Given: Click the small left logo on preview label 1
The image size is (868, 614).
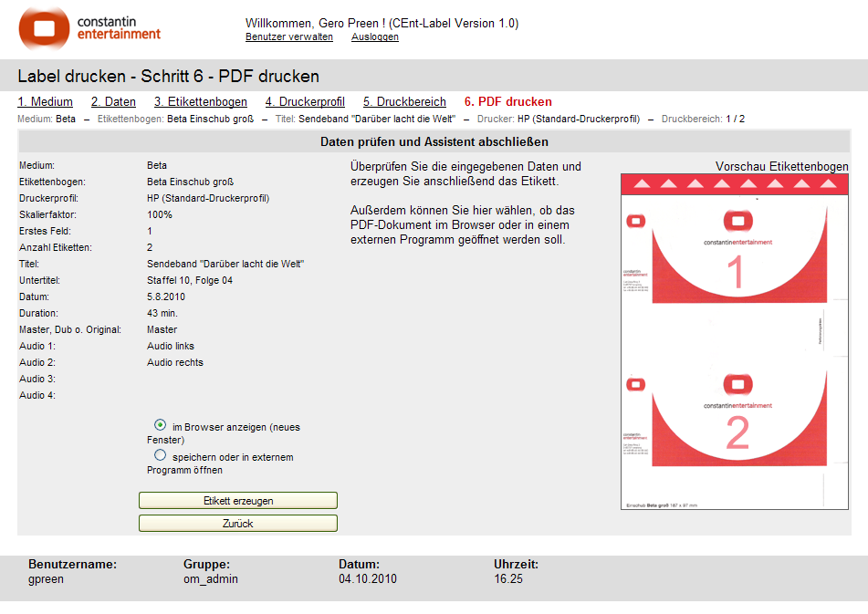Looking at the screenshot, I should (634, 219).
